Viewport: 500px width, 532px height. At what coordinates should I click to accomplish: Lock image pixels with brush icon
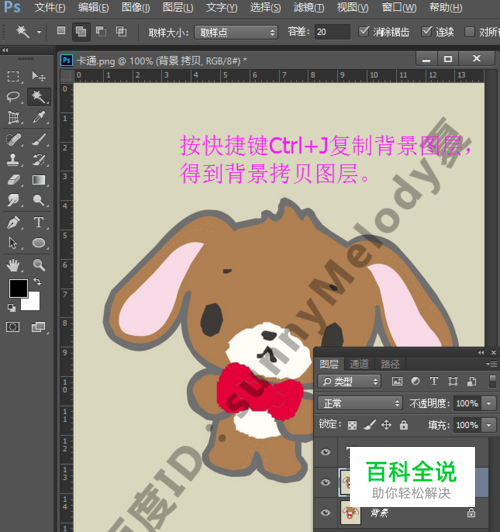coord(370,425)
